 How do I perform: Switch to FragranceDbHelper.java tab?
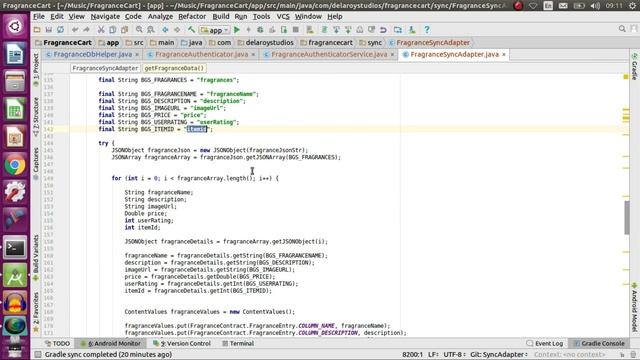[93, 54]
